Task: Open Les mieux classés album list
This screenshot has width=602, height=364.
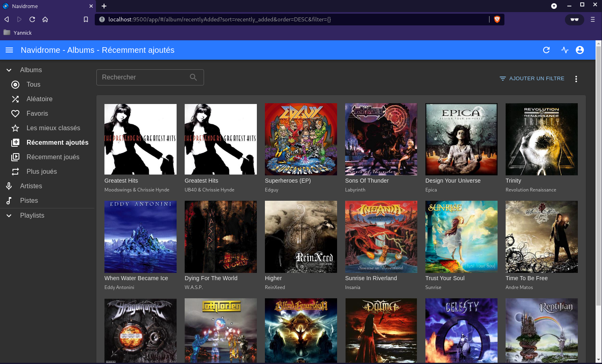Action: (53, 128)
